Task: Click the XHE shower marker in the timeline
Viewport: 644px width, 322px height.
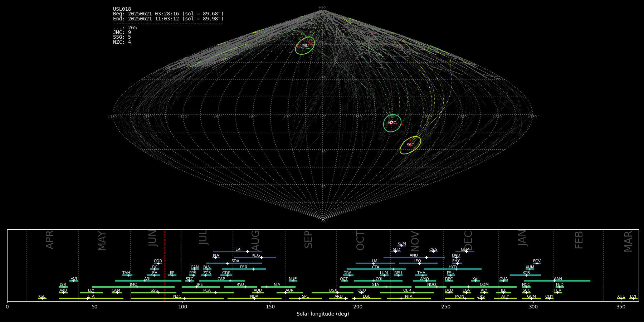Action: [621, 298]
